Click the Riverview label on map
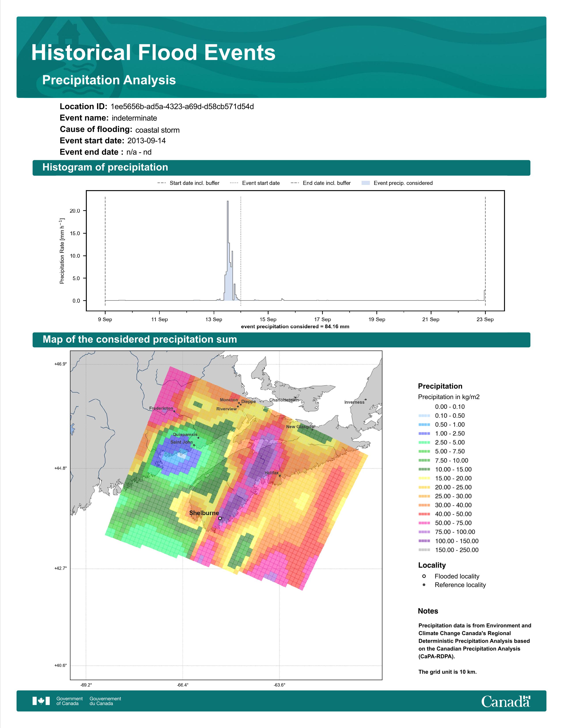The image size is (563, 728). click(x=227, y=409)
